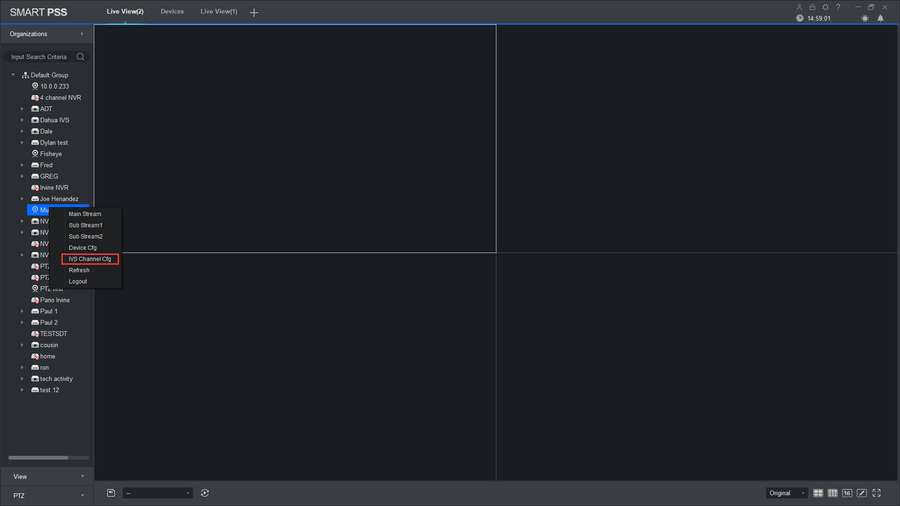This screenshot has height=506, width=900.
Task: Switch to the Devices tab
Action: pyautogui.click(x=172, y=11)
